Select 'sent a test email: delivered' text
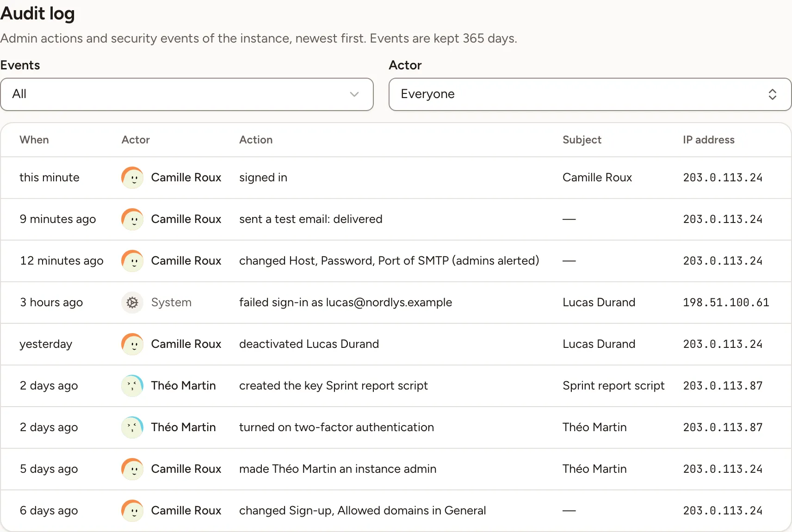The image size is (792, 532). [311, 219]
